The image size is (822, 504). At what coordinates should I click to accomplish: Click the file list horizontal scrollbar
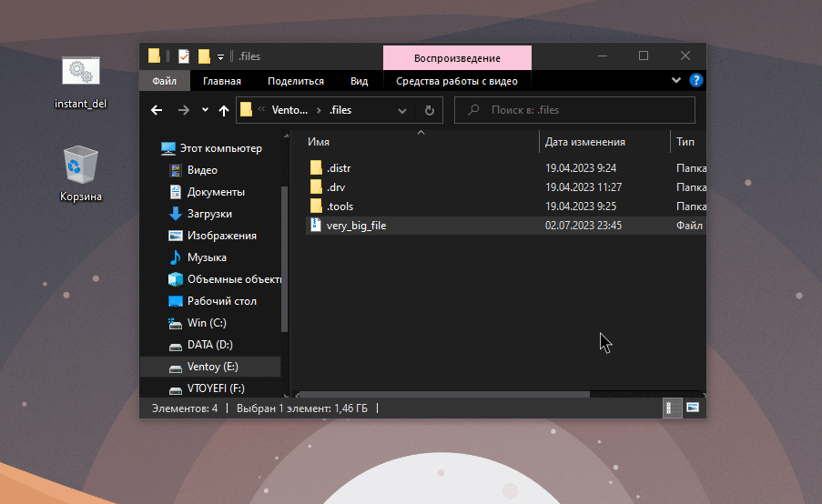pyautogui.click(x=444, y=395)
